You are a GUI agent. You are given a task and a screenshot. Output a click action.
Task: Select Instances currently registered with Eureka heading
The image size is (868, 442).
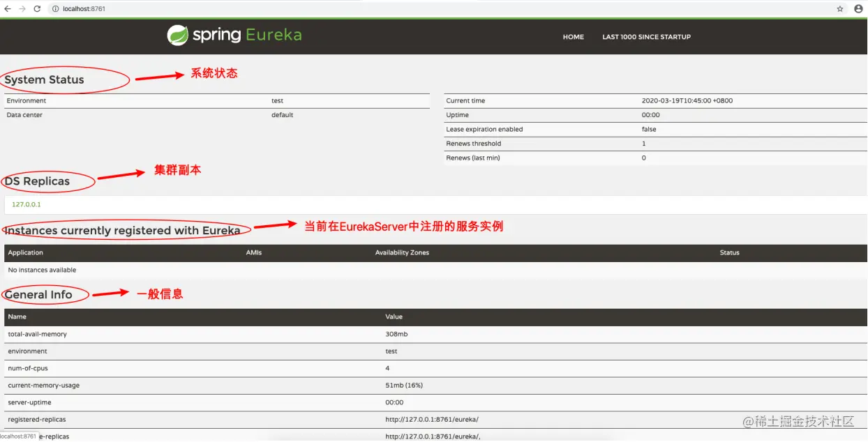pos(122,231)
